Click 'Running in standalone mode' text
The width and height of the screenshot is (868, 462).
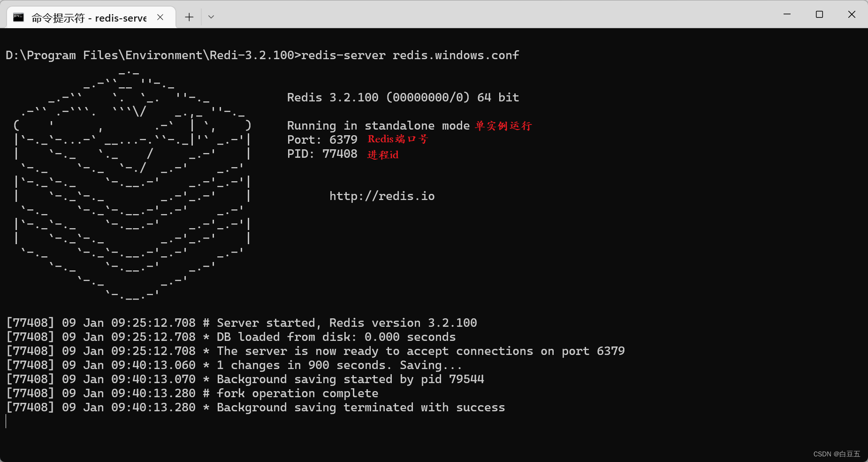click(378, 126)
